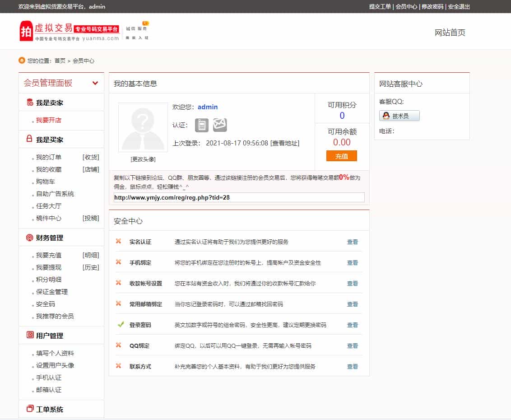Click 首页 in the breadcrumb
The height and width of the screenshot is (420, 511).
coord(60,61)
